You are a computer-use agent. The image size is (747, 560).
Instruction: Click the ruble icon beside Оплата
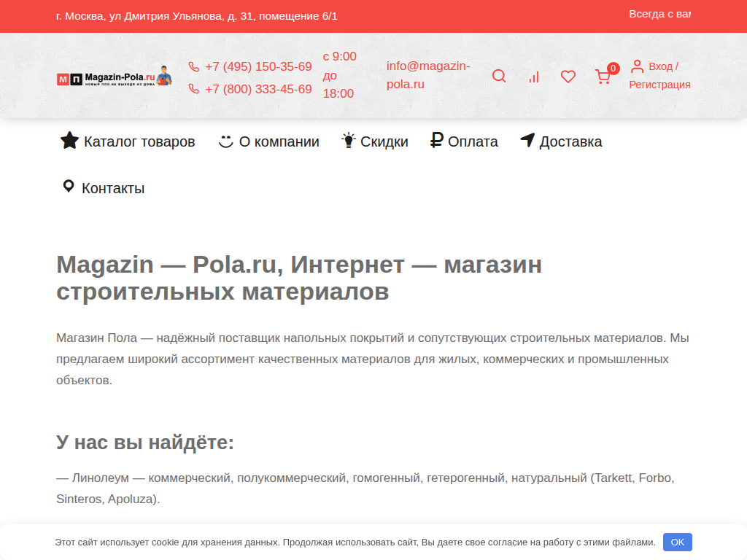click(x=436, y=141)
